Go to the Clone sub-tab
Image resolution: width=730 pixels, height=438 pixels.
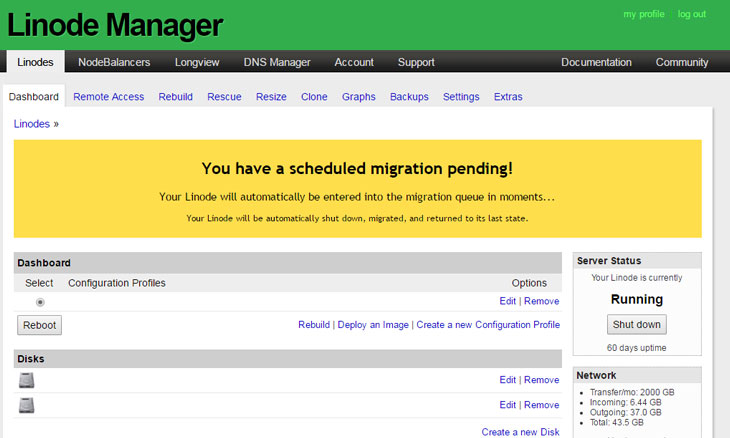314,96
